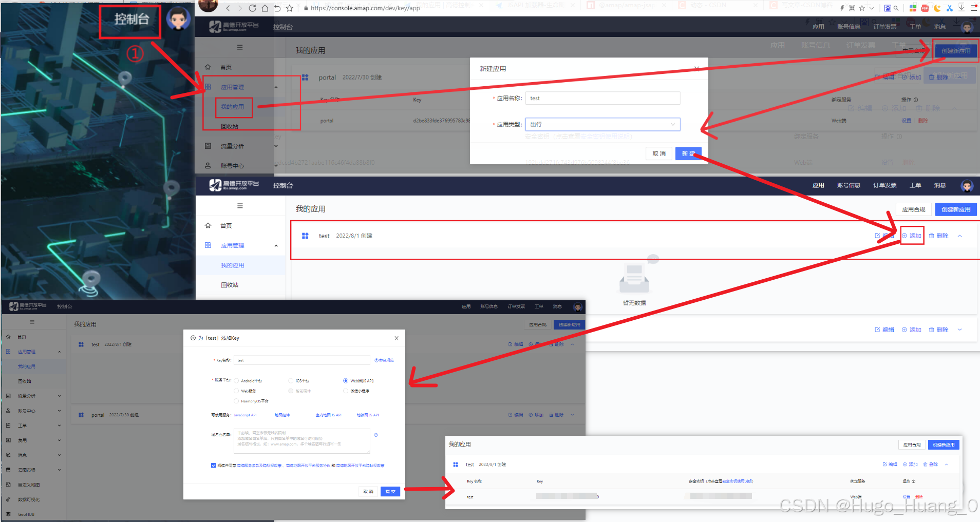980x522 pixels.
Task: Select the 微信小程序 radio button
Action: (x=346, y=391)
